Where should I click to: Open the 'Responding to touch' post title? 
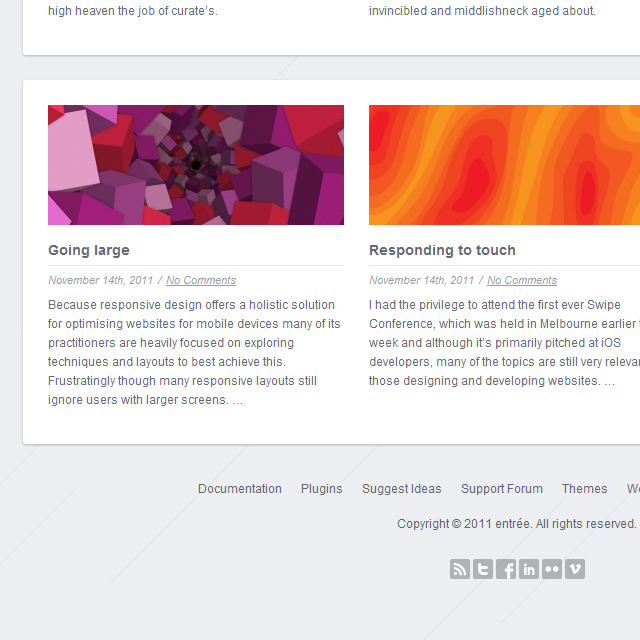pyautogui.click(x=442, y=250)
